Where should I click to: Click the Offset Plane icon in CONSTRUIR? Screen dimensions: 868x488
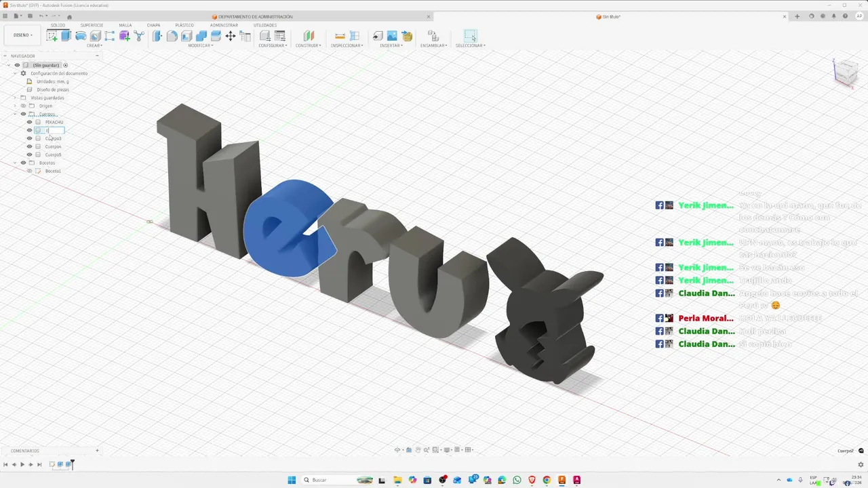pos(309,36)
